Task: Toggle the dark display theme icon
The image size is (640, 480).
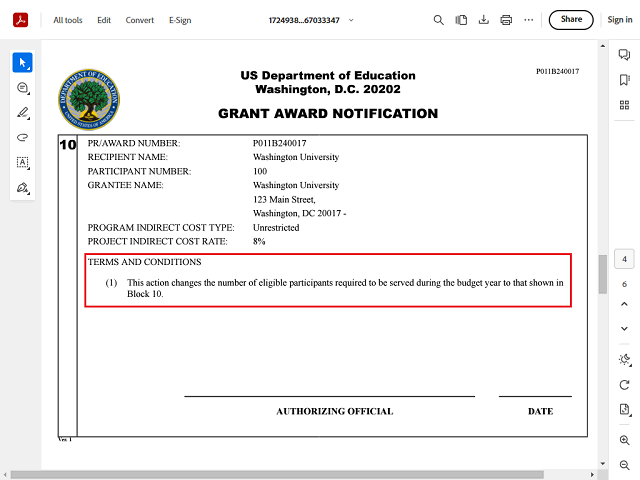Action: point(624,360)
